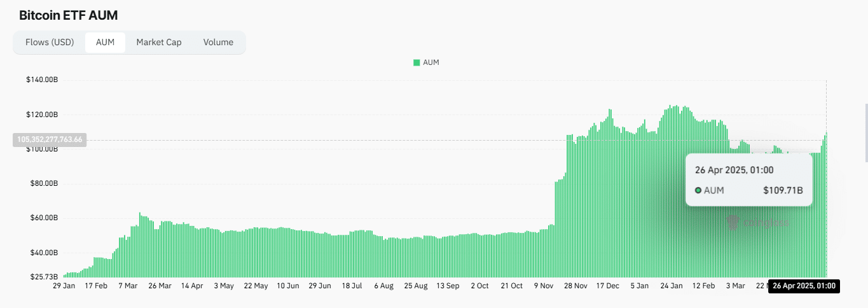Select the AUM tab
Viewport: 868px width, 308px height.
[x=105, y=43]
